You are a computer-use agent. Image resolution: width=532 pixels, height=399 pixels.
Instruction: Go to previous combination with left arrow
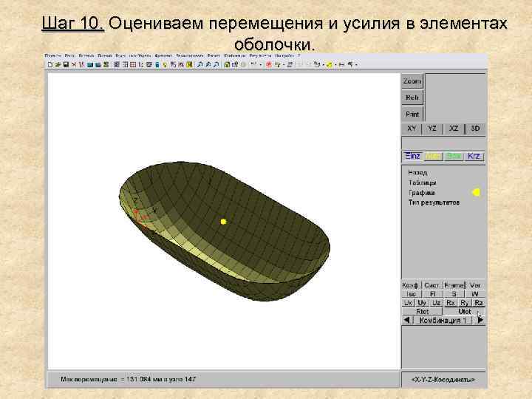407,320
